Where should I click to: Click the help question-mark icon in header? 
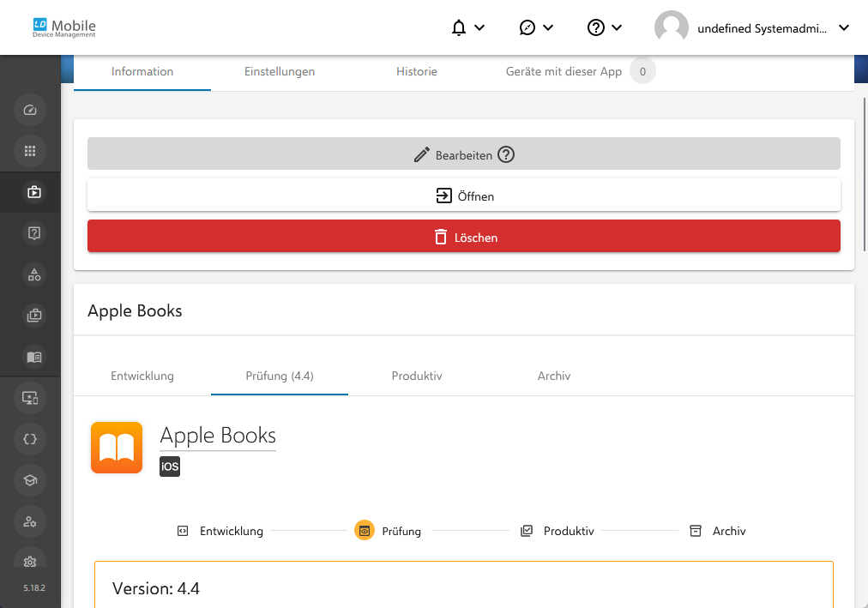coord(595,27)
